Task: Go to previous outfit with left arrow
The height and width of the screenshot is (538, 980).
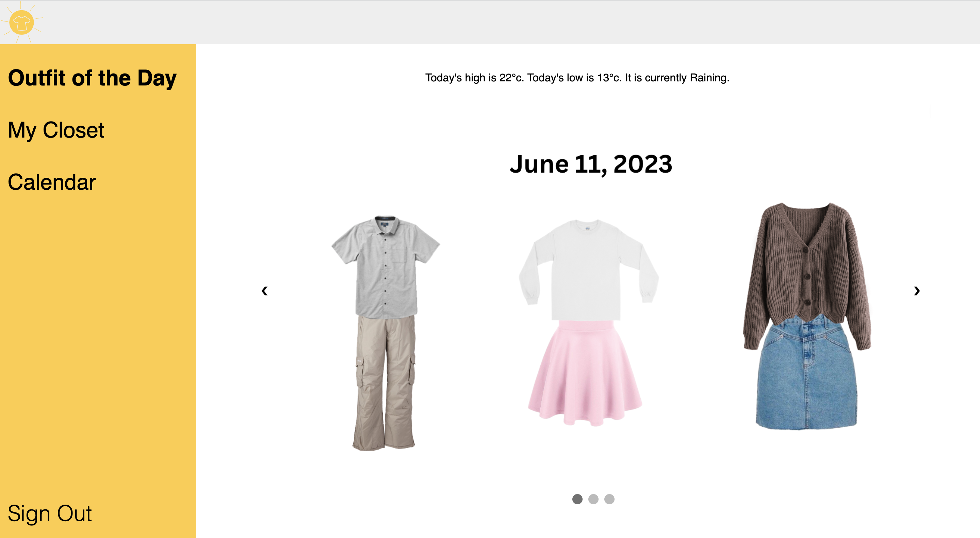Action: click(264, 291)
